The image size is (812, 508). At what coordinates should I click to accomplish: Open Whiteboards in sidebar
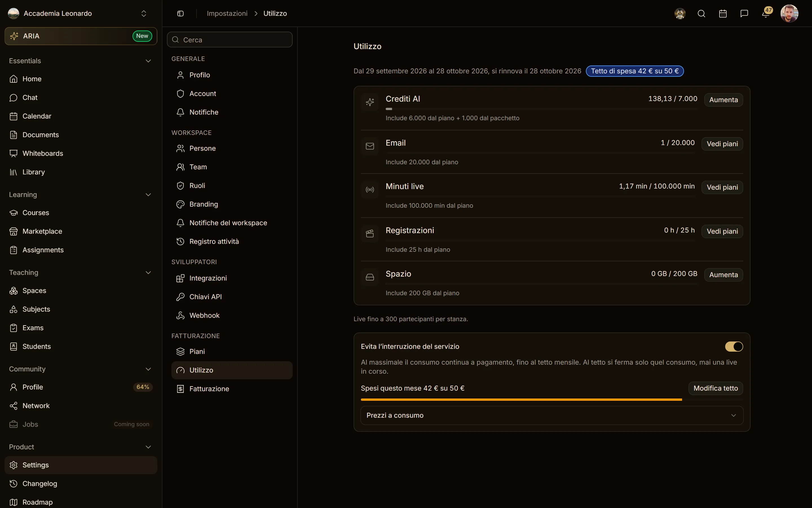(81, 153)
